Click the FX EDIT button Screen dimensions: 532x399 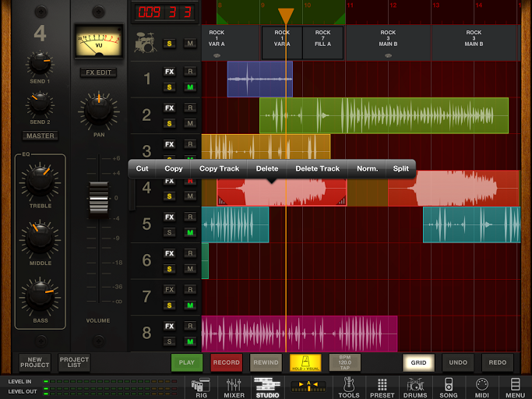98,72
